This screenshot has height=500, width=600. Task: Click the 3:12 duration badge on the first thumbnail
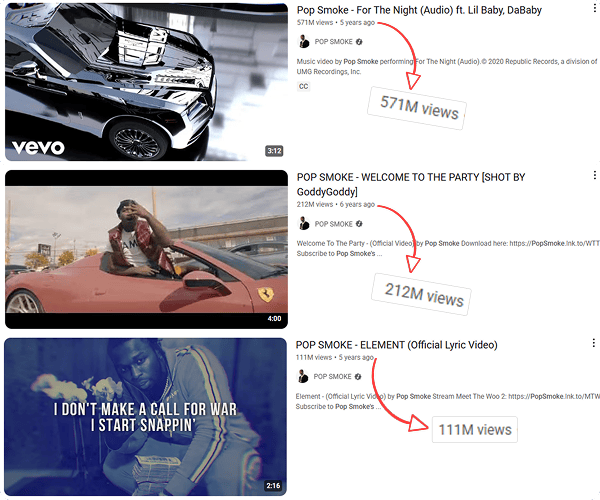274,151
